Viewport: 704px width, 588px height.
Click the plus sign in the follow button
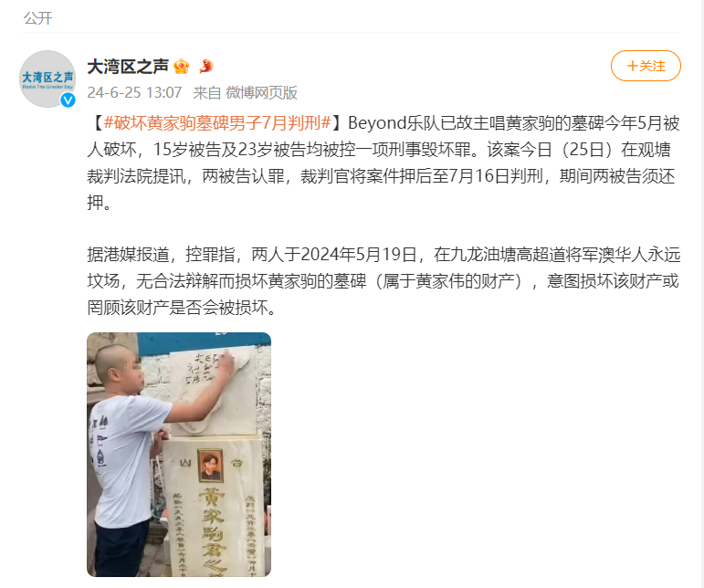632,66
